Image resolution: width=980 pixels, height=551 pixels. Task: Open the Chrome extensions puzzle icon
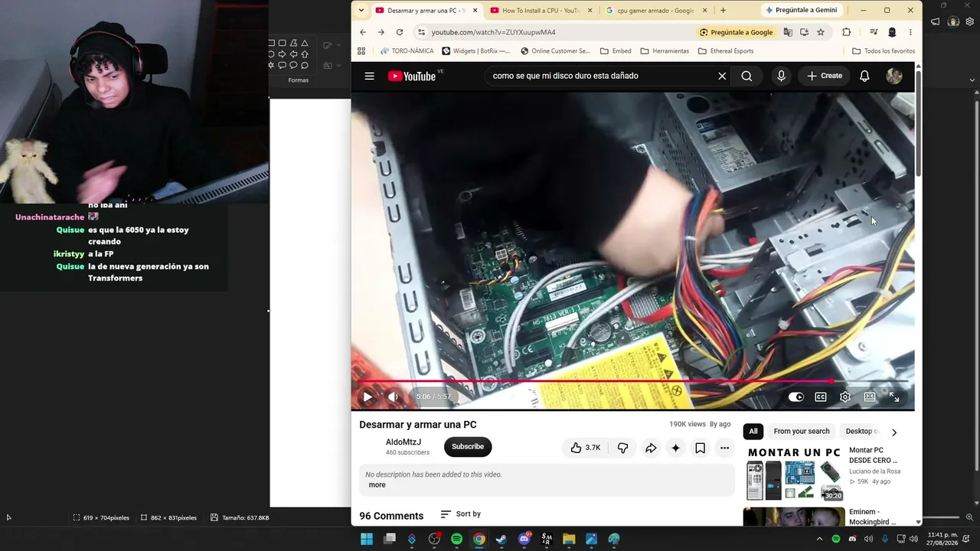(x=846, y=32)
